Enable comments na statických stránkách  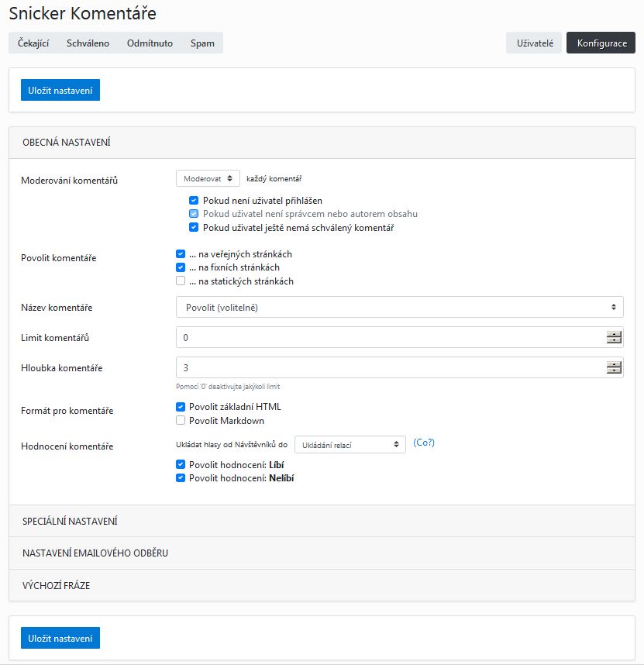(181, 281)
